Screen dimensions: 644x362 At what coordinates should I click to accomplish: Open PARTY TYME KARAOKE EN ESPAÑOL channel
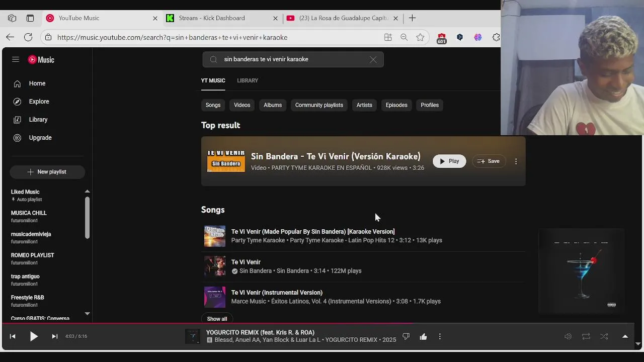[321, 168]
